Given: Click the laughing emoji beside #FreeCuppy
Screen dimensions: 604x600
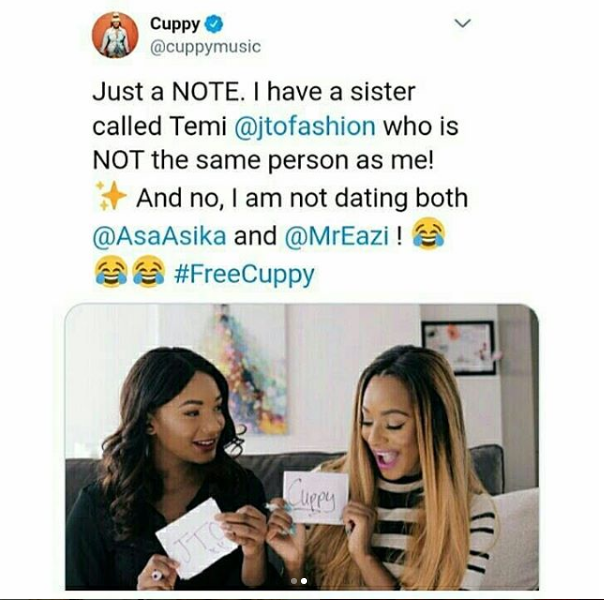Looking at the screenshot, I should click(149, 271).
